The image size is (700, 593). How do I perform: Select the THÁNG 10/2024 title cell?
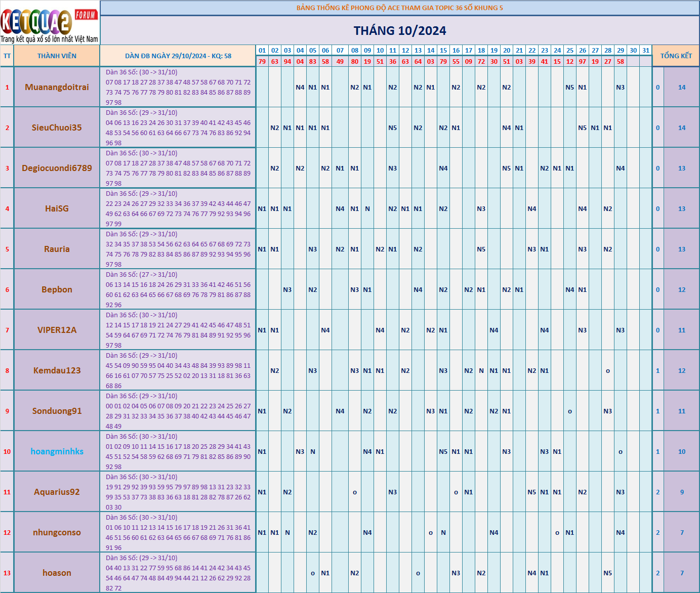tap(399, 31)
